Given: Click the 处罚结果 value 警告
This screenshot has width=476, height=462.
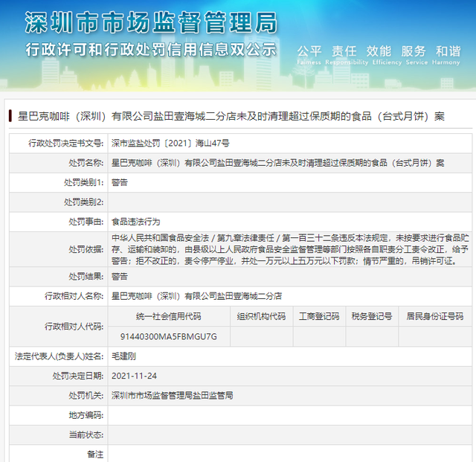Looking at the screenshot, I should point(119,276).
